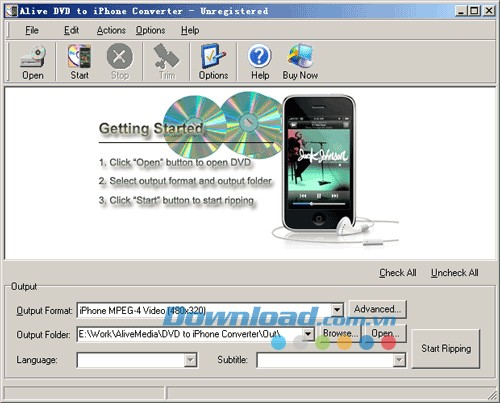Expand the Subtitle dropdown
Screen dimensions: 500x403
(x=399, y=360)
